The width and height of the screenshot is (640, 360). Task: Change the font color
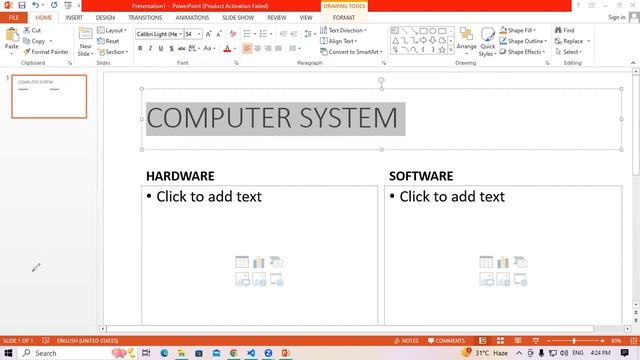click(x=227, y=49)
